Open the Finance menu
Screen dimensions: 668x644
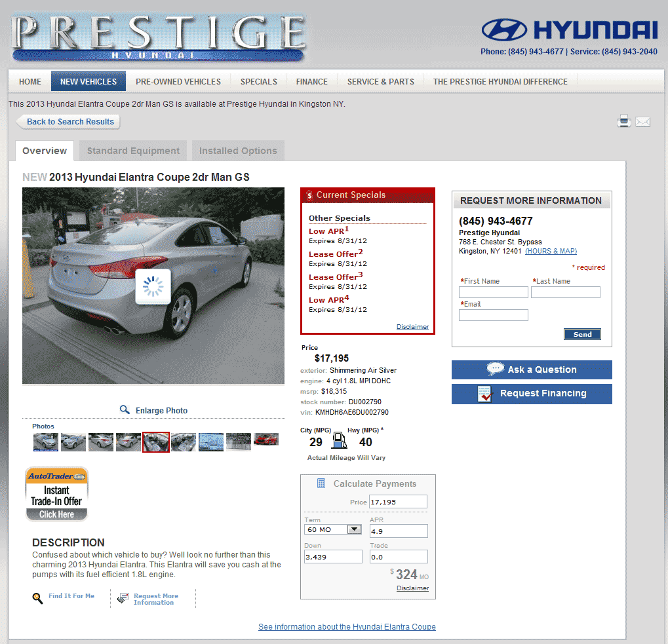(312, 81)
